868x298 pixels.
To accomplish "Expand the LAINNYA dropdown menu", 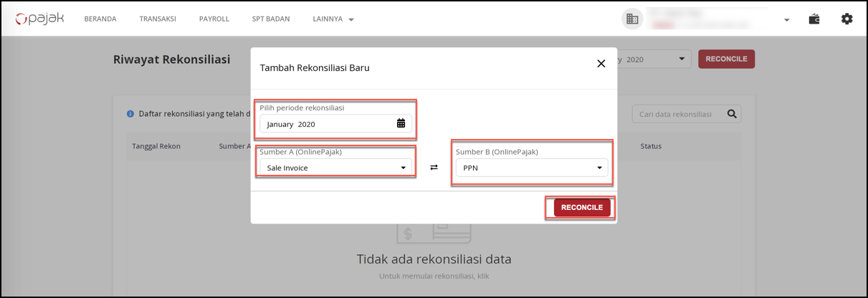I will coord(333,19).
